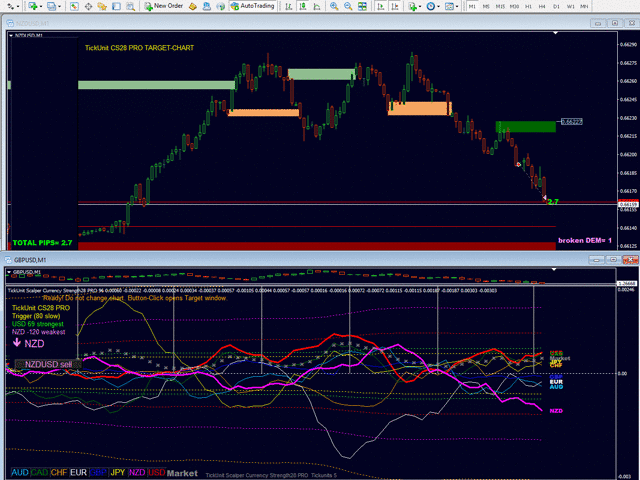The width and height of the screenshot is (640, 480).
Task: Toggle the JPY currency line
Action: pos(118,473)
